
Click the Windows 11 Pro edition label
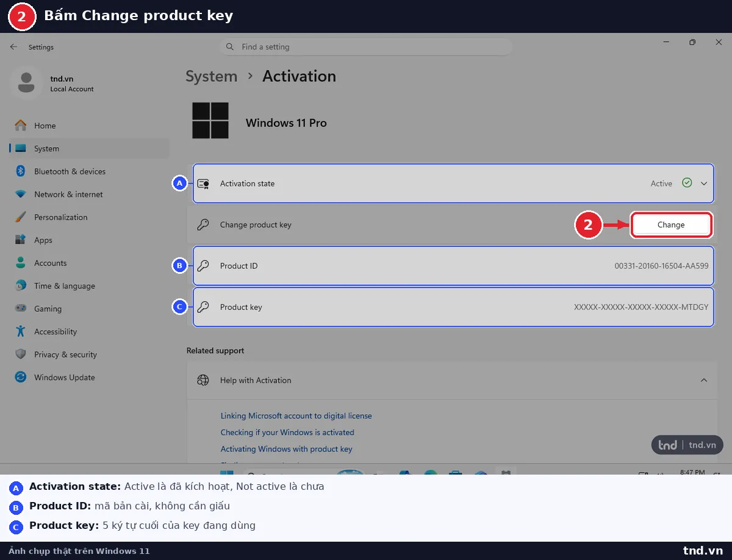286,123
